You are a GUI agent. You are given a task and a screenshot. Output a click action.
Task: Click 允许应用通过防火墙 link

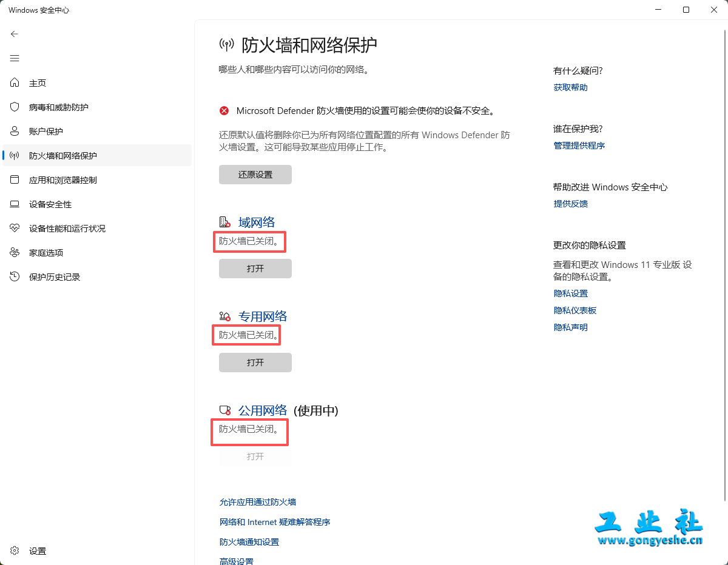coord(258,502)
